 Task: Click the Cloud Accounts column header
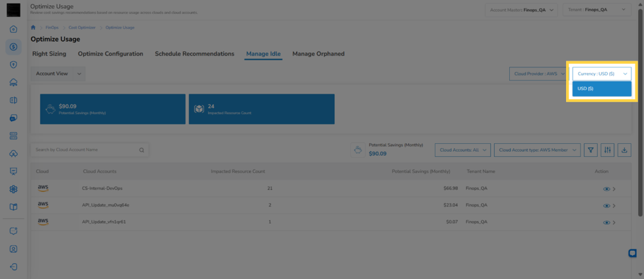99,171
